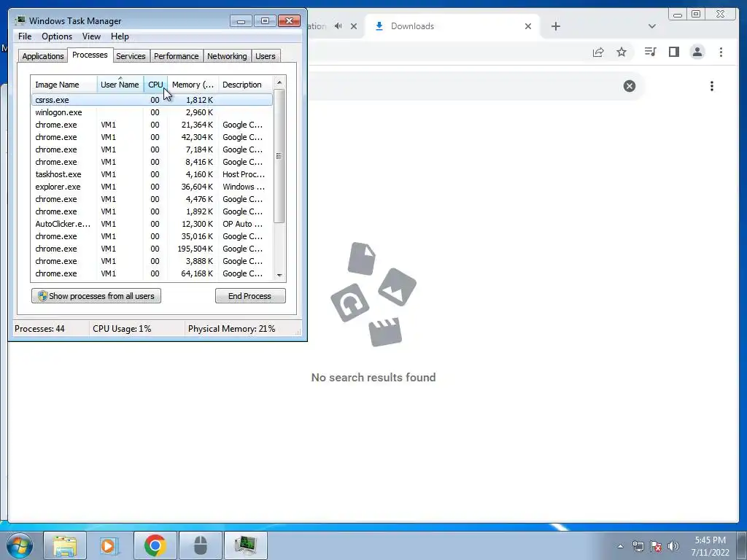The width and height of the screenshot is (747, 560).
Task: Open Task Manager File menu
Action: 25,36
